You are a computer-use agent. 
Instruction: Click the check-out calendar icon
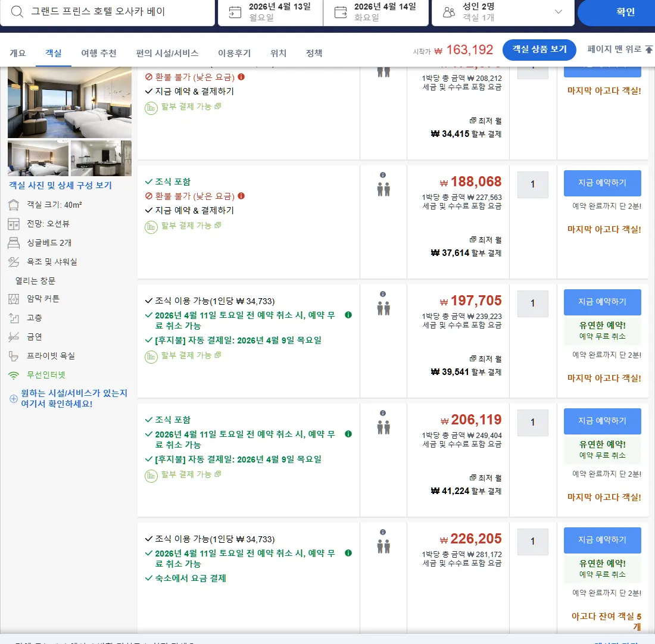coord(341,12)
